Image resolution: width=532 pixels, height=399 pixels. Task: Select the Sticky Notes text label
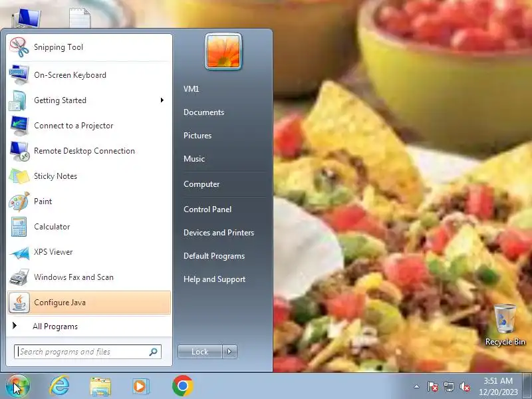point(55,176)
